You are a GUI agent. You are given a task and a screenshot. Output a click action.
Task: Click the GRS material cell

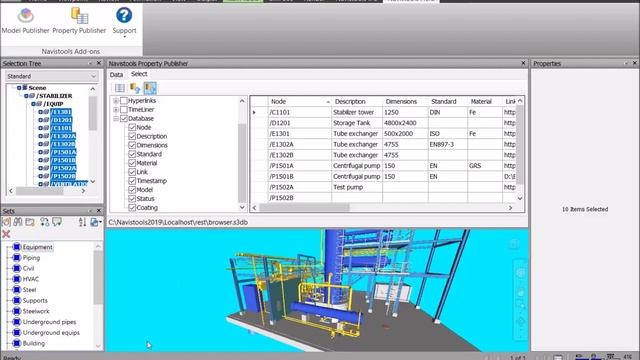point(485,166)
